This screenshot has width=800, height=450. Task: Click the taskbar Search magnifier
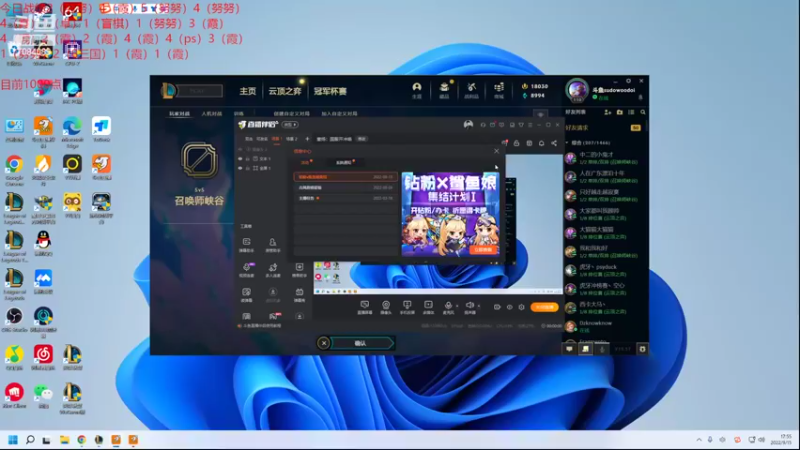[x=30, y=440]
